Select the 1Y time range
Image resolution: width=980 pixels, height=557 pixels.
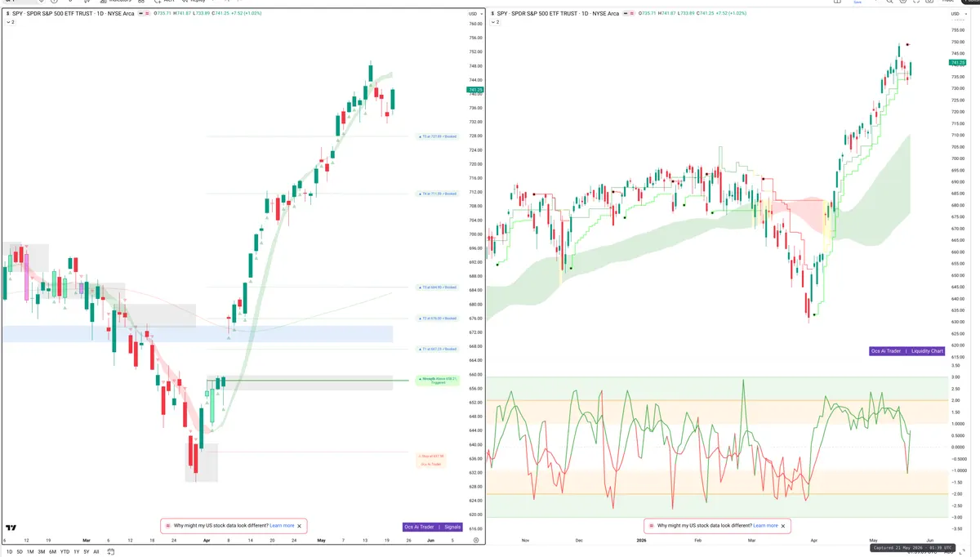point(77,552)
